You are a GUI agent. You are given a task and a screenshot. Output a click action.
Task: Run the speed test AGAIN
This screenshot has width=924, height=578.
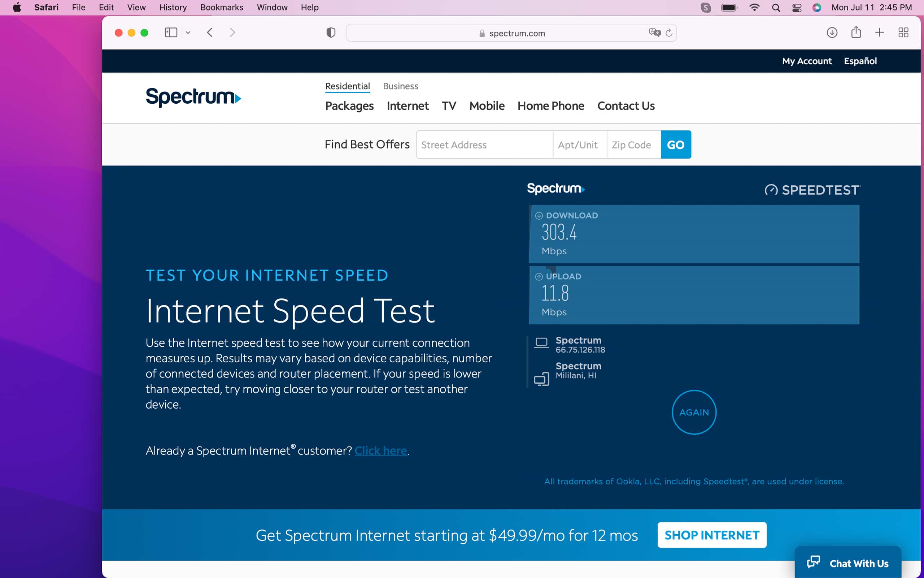pos(694,412)
